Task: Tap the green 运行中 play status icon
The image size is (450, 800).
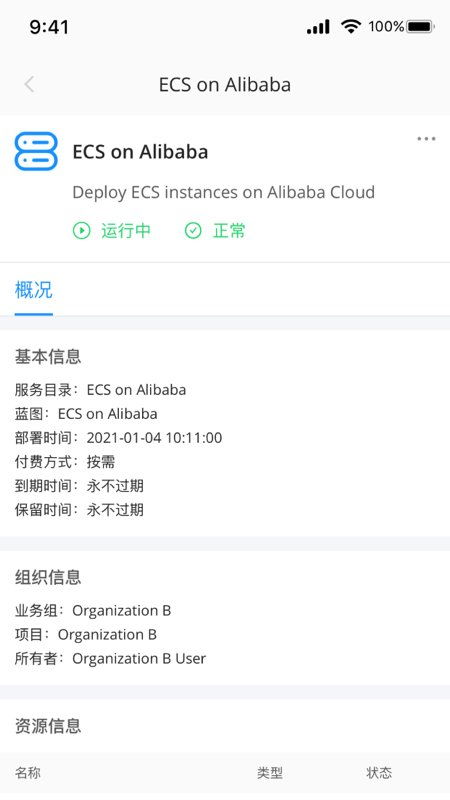Action: click(x=81, y=231)
